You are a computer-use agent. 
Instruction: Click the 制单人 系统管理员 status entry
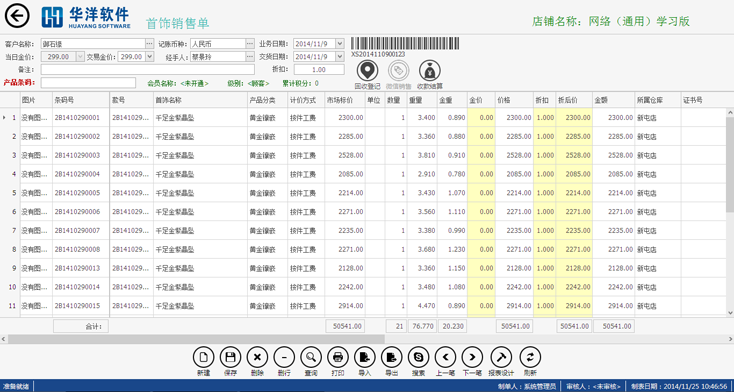click(x=528, y=386)
